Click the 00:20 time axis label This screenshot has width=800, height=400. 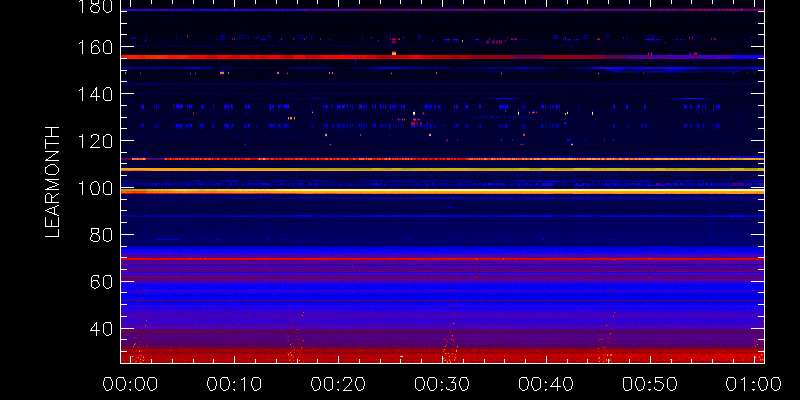pyautogui.click(x=338, y=384)
